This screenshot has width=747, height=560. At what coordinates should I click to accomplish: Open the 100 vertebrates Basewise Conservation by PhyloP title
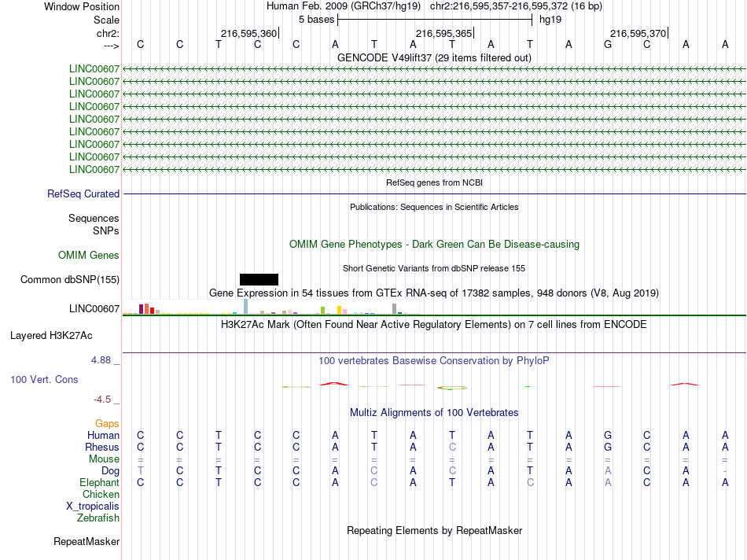(x=434, y=361)
